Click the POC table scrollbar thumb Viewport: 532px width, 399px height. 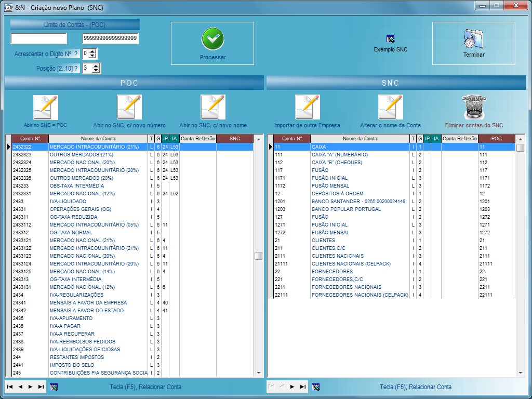pos(259,256)
